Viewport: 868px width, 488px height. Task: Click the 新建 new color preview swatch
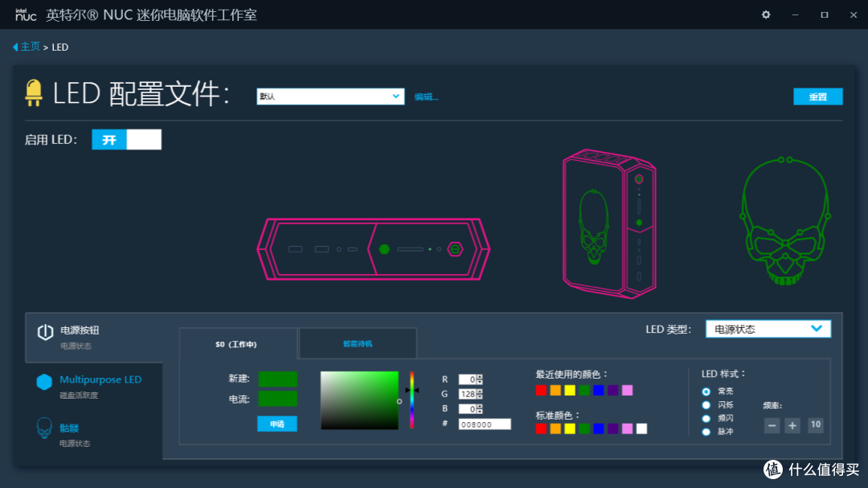[278, 379]
